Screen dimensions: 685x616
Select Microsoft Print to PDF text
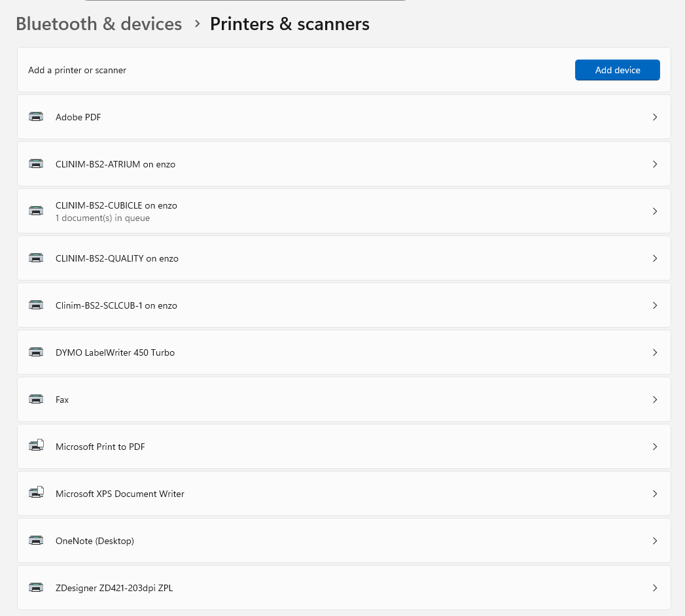[100, 447]
